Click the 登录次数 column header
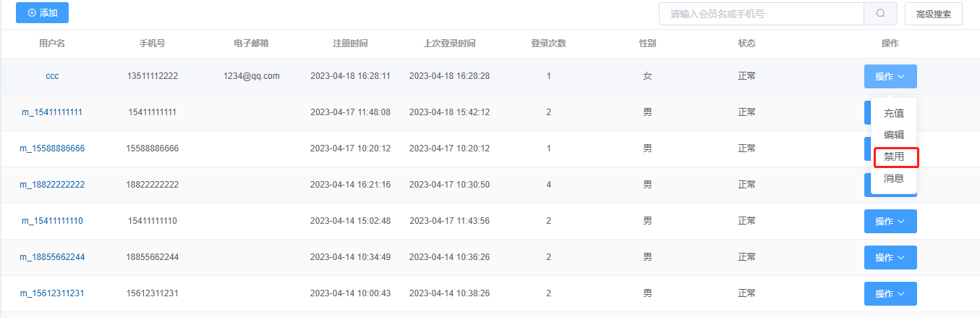 [548, 43]
